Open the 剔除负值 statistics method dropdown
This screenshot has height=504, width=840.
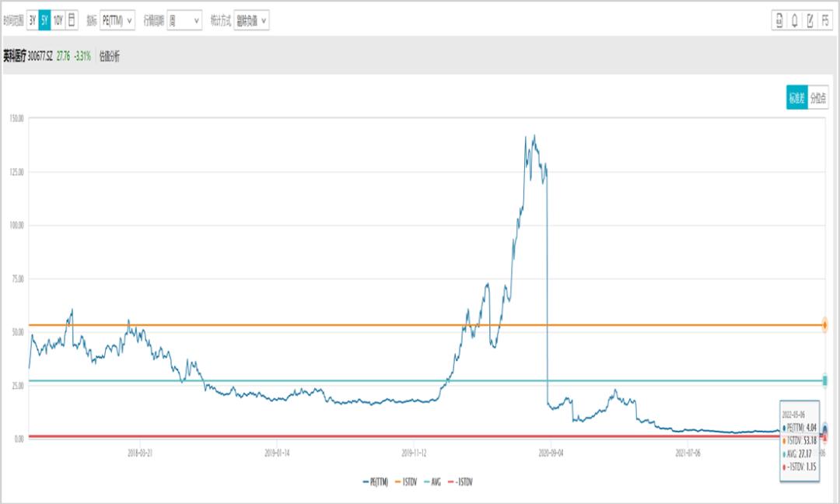[x=251, y=20]
